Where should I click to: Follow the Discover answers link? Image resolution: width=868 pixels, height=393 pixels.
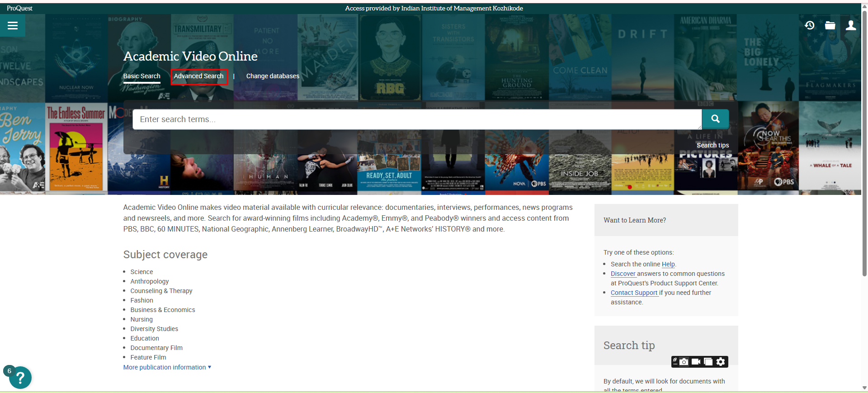coord(623,274)
